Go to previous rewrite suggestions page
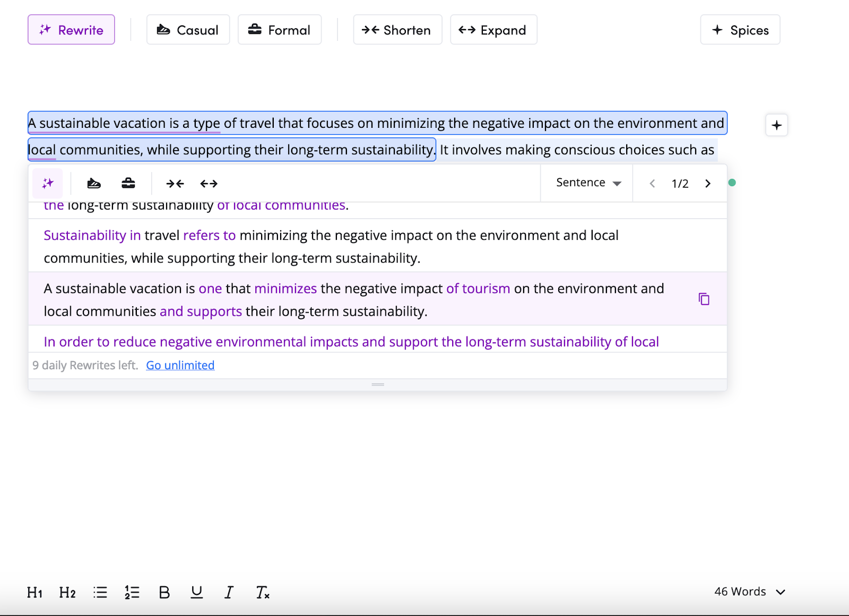 click(653, 184)
